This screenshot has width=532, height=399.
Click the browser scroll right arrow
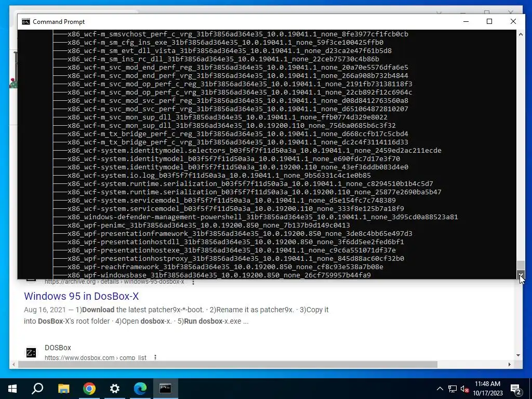tap(510, 364)
